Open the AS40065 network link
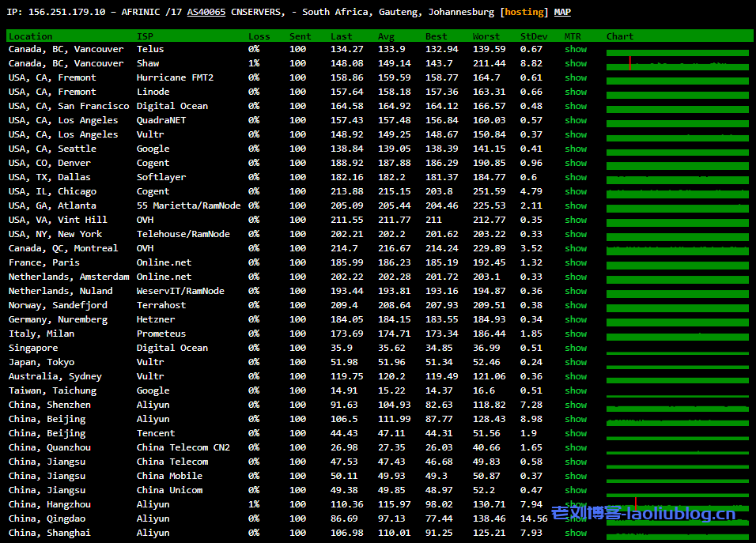The image size is (756, 543). [206, 12]
